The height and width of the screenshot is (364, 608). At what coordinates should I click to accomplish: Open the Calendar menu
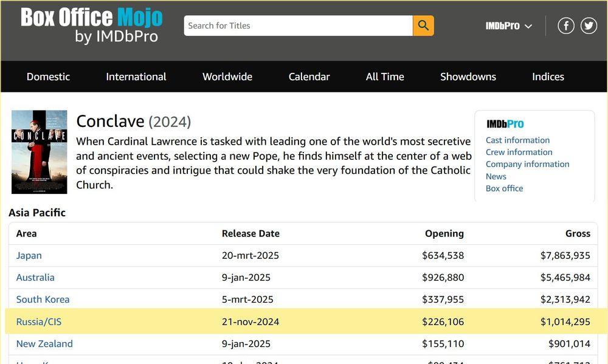tap(309, 77)
